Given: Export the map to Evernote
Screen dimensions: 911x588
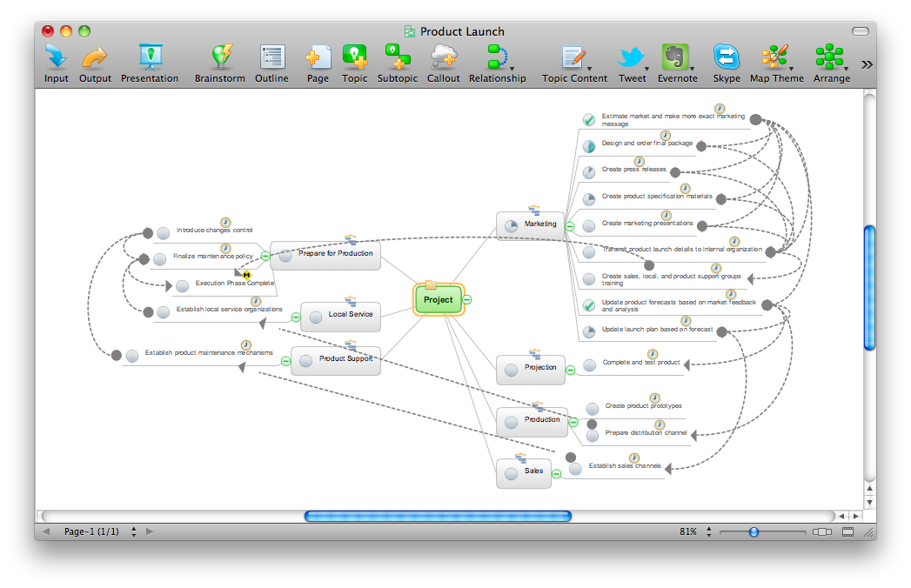Looking at the screenshot, I should click(678, 63).
